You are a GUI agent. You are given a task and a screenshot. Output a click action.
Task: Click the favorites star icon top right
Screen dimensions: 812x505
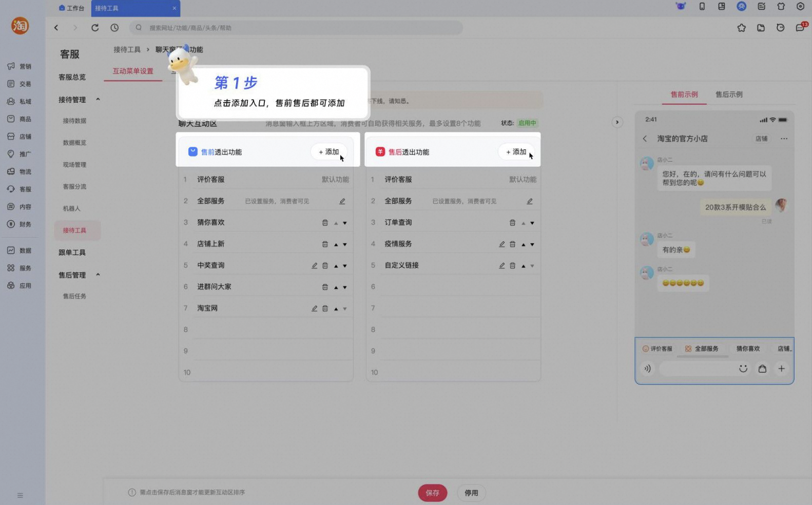point(742,28)
